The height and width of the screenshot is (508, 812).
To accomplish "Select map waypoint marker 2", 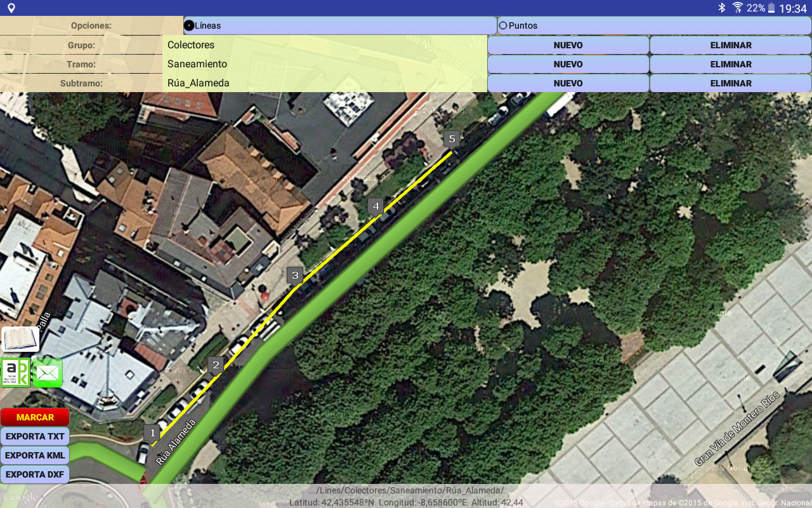I will tap(216, 365).
